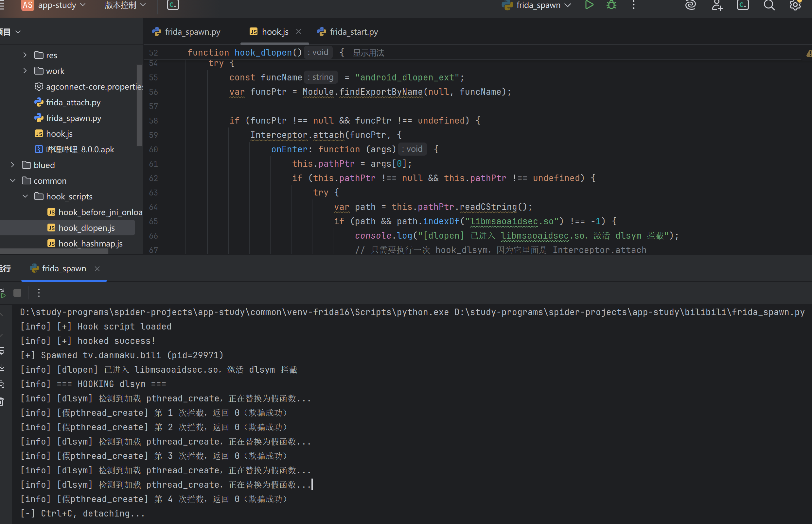Collapse the common folder
This screenshot has width=812, height=524.
(13, 181)
